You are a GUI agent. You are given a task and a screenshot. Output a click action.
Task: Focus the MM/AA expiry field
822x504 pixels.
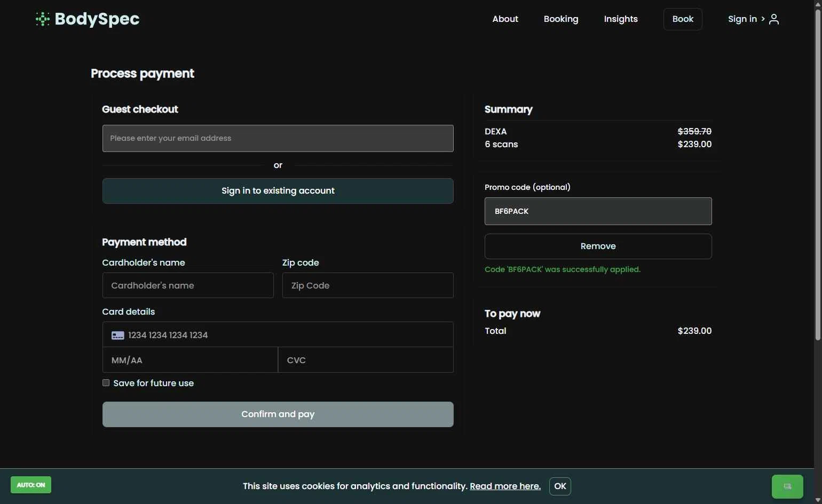(x=190, y=360)
